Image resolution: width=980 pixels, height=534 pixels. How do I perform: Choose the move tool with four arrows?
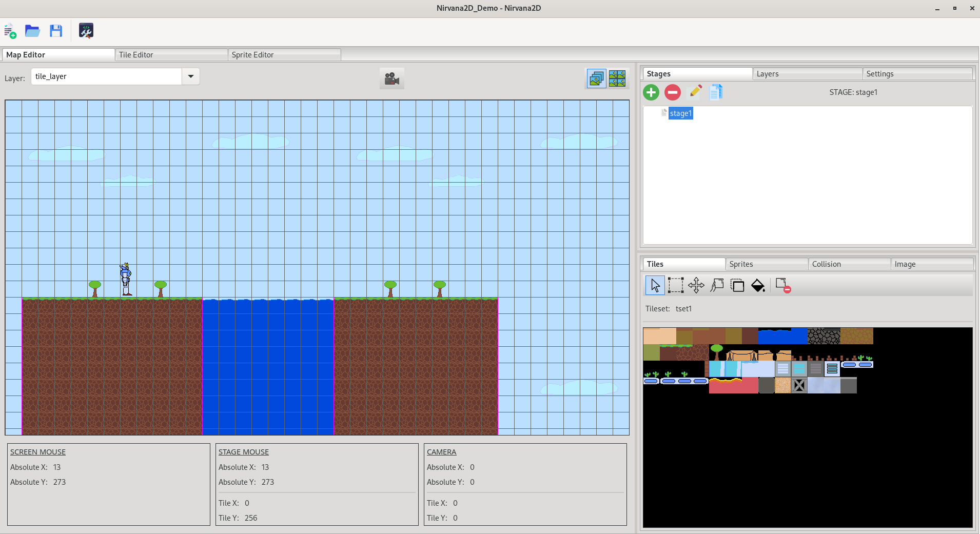tap(696, 285)
